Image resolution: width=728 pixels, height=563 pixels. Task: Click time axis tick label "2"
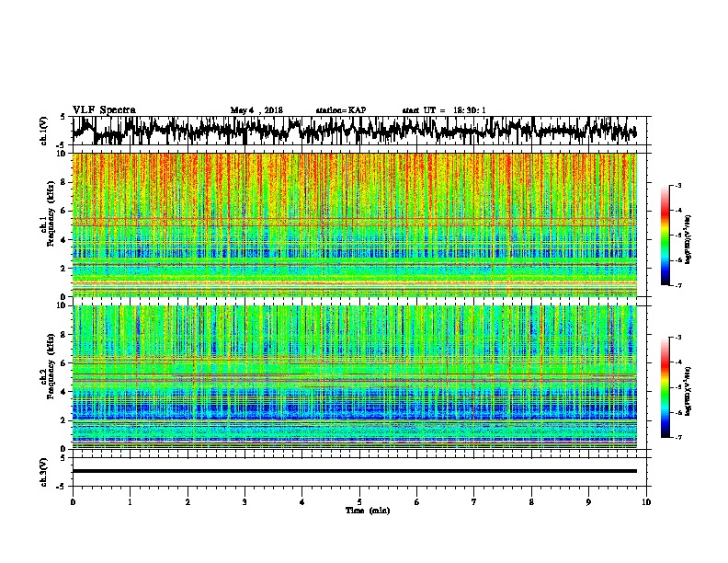point(188,502)
